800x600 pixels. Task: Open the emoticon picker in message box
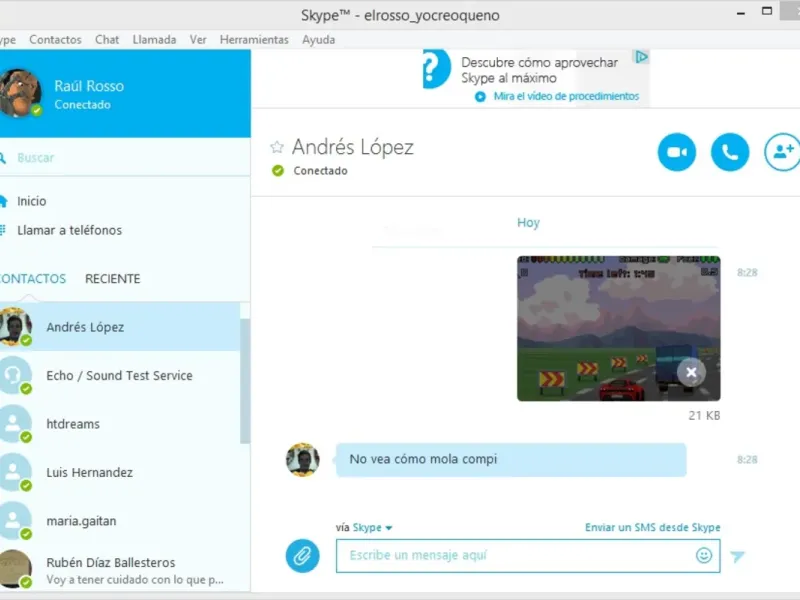(704, 555)
